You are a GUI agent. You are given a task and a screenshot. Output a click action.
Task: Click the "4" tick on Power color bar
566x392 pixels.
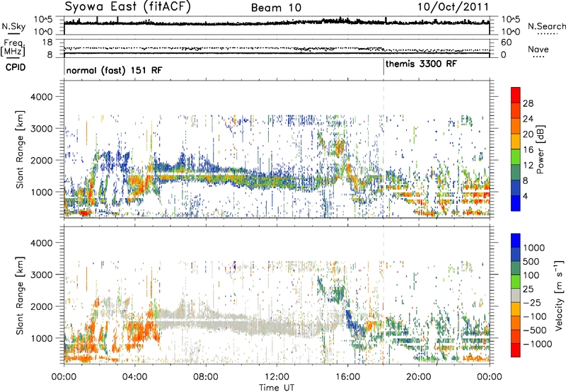click(x=525, y=196)
